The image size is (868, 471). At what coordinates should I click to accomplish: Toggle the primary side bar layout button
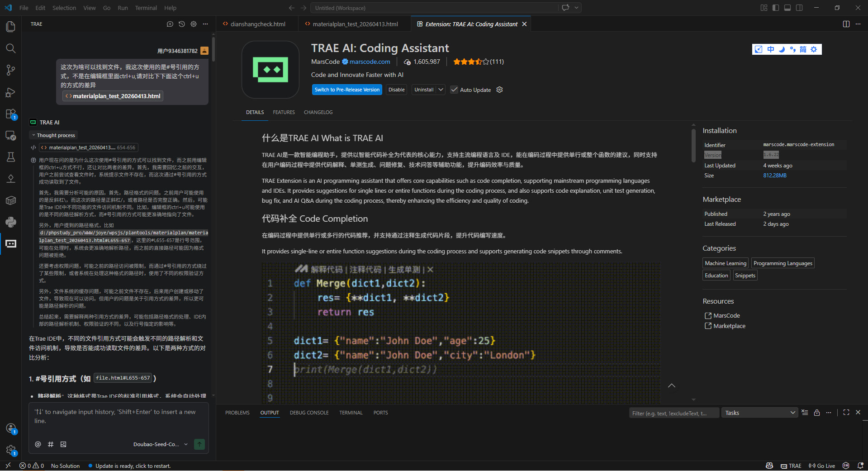776,8
